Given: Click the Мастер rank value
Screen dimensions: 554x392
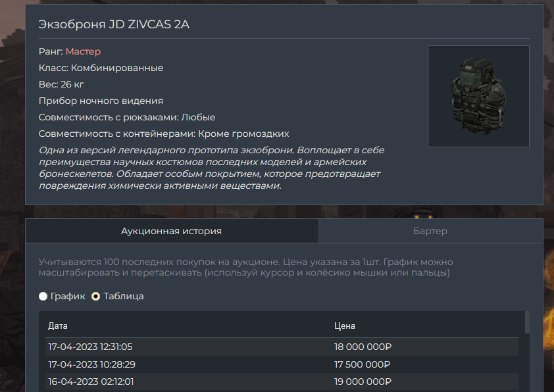Looking at the screenshot, I should click(83, 51).
